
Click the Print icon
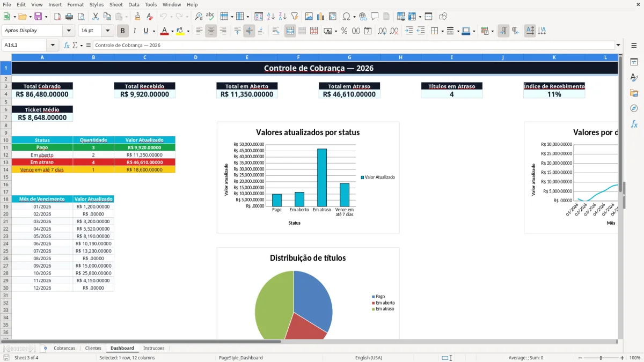(x=69, y=17)
